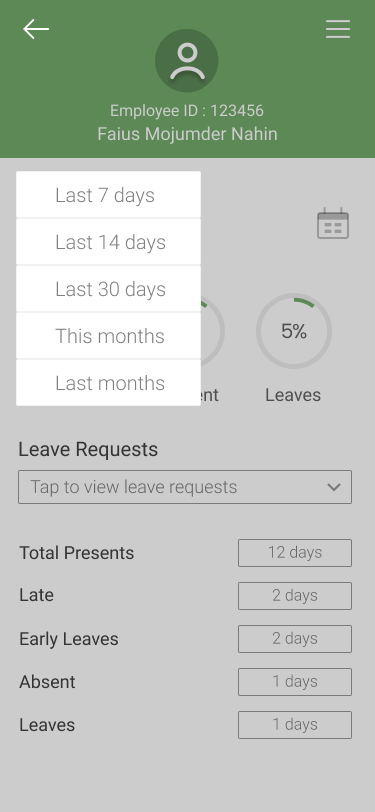Choose Last months filter
Viewport: 375px width, 812px height.
[108, 383]
